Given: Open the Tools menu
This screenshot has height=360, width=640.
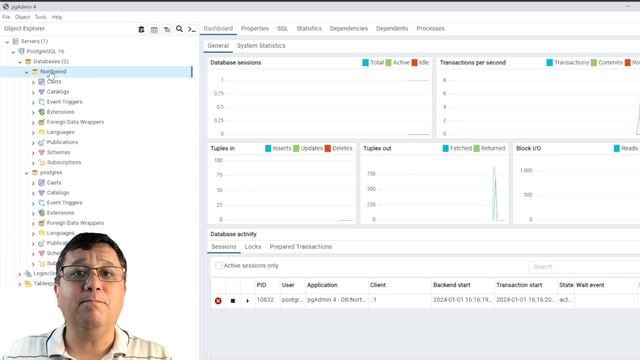Looking at the screenshot, I should coord(40,17).
